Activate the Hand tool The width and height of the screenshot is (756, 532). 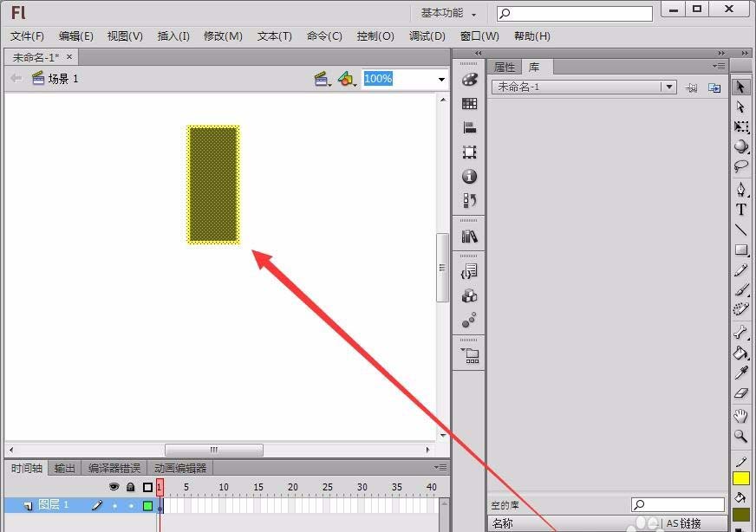[x=740, y=415]
